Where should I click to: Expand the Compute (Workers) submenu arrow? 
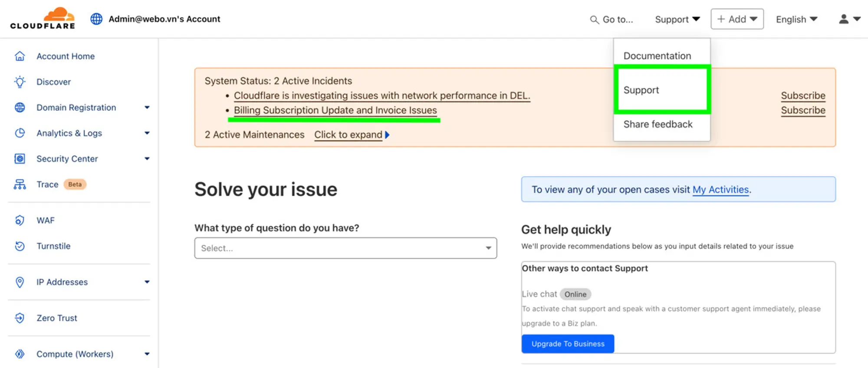pyautogui.click(x=147, y=354)
